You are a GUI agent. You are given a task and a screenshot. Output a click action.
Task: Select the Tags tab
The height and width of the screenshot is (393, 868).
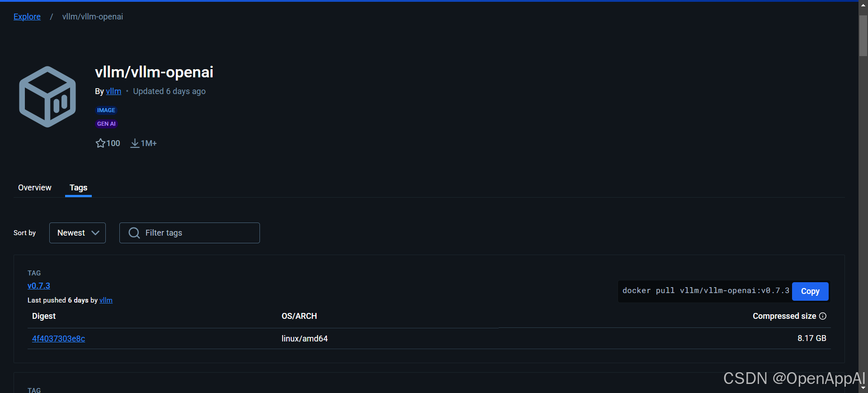tap(79, 188)
